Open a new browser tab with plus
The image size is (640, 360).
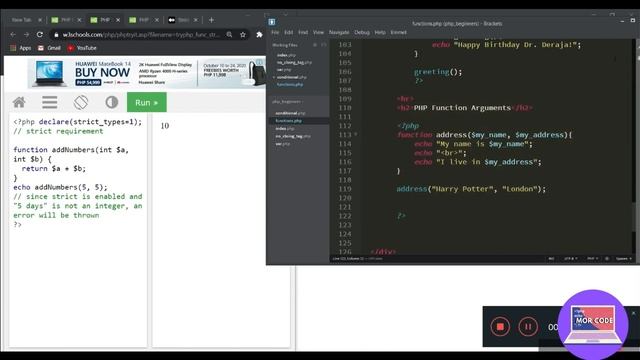pyautogui.click(x=211, y=20)
